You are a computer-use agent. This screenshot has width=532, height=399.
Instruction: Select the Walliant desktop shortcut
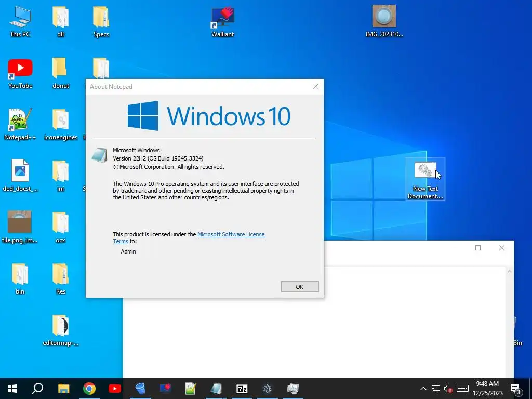[x=222, y=21]
